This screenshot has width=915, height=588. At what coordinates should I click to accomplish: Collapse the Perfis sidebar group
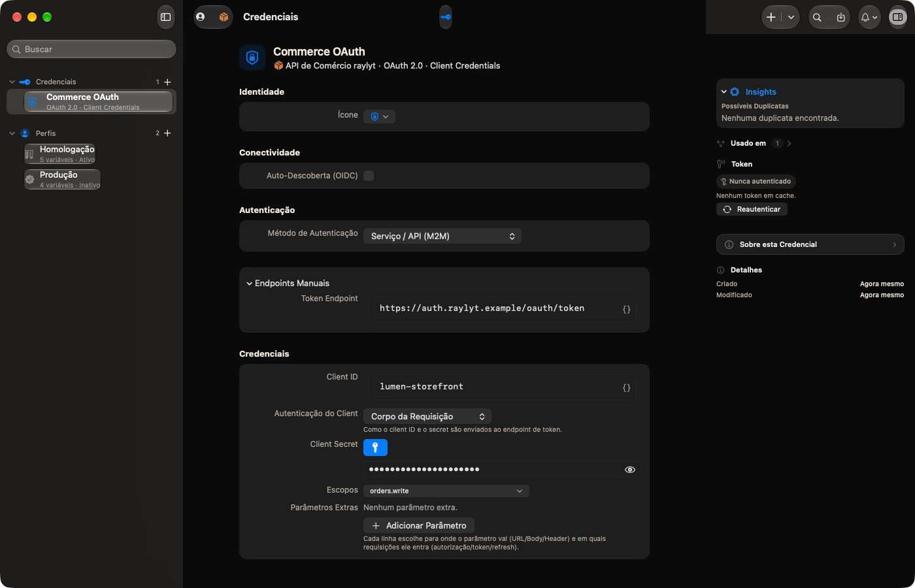tap(12, 133)
